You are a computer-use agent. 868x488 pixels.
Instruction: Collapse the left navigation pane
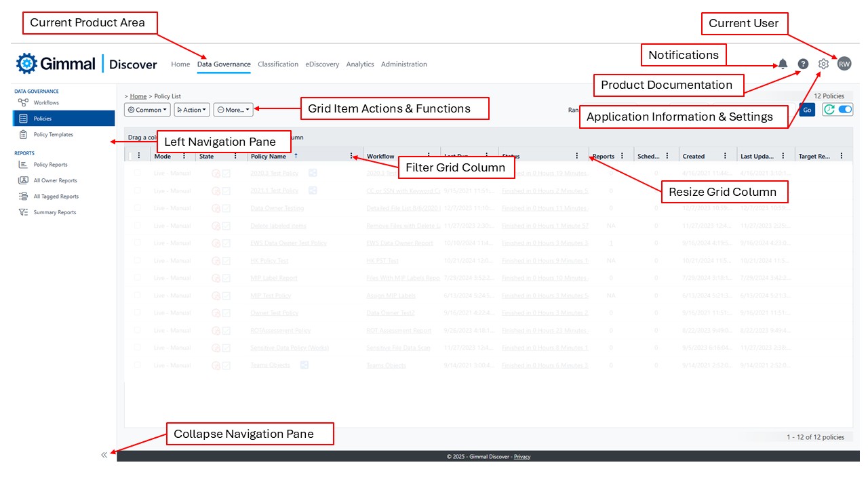point(104,455)
